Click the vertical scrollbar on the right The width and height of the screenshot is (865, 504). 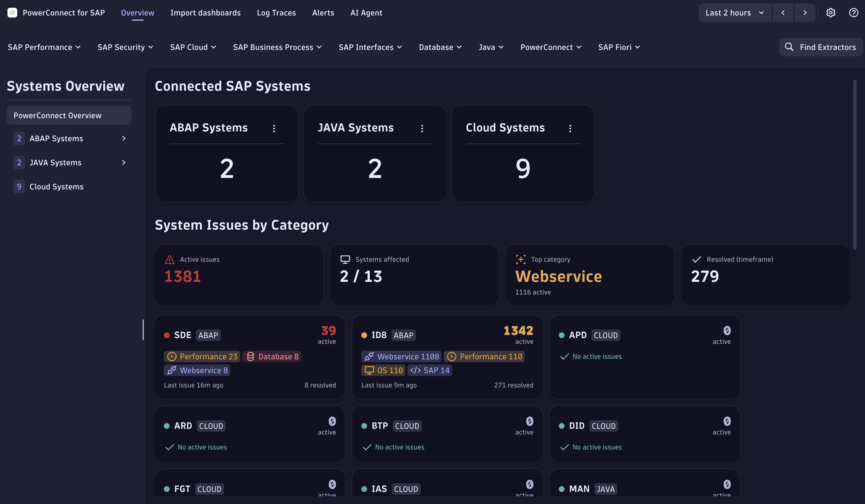855,165
